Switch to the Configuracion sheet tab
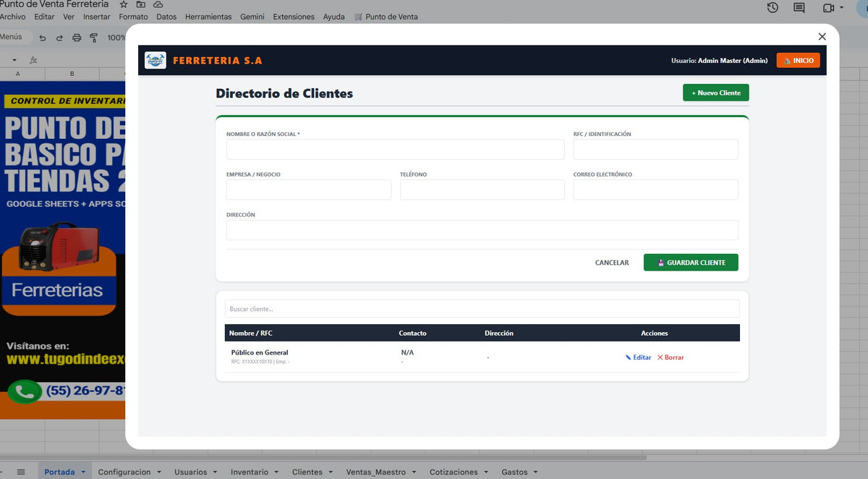The height and width of the screenshot is (479, 868). (x=124, y=472)
